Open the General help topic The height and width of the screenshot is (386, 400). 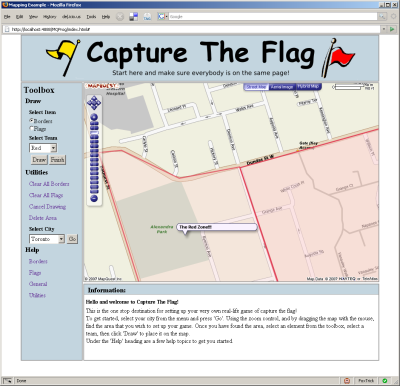38,284
